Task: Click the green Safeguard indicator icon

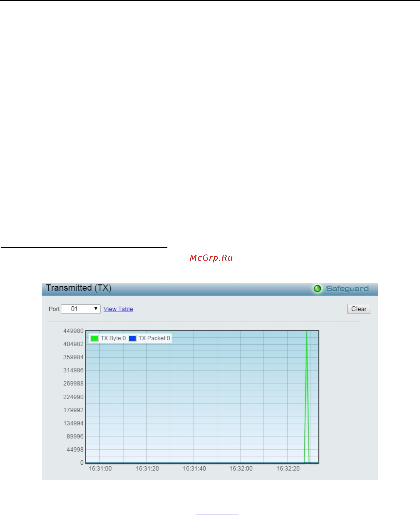Action: coord(317,288)
